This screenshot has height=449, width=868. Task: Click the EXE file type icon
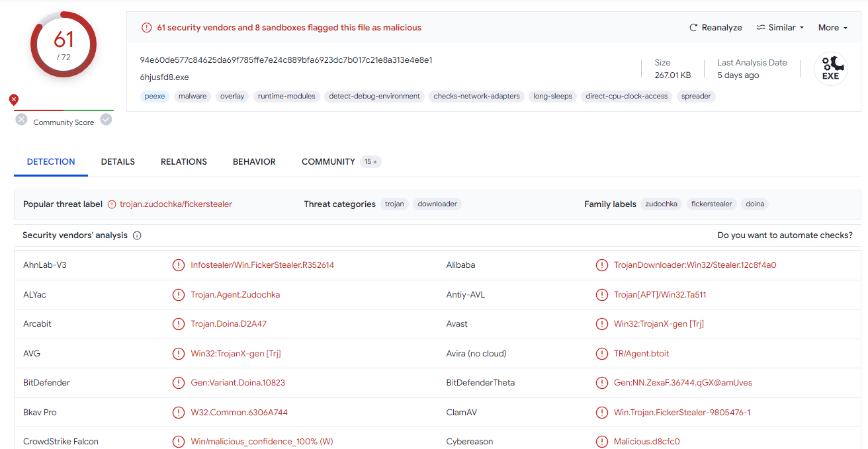pos(830,69)
